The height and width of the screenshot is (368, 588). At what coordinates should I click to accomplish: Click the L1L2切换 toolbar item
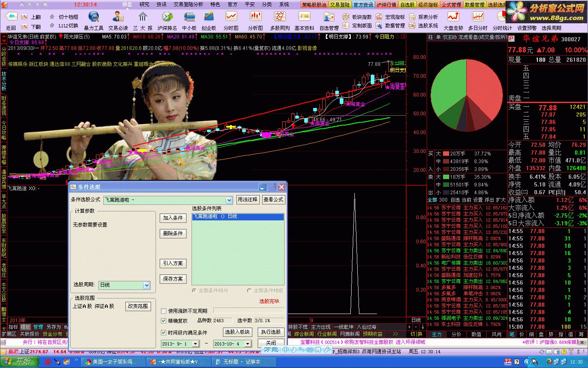tap(64, 25)
